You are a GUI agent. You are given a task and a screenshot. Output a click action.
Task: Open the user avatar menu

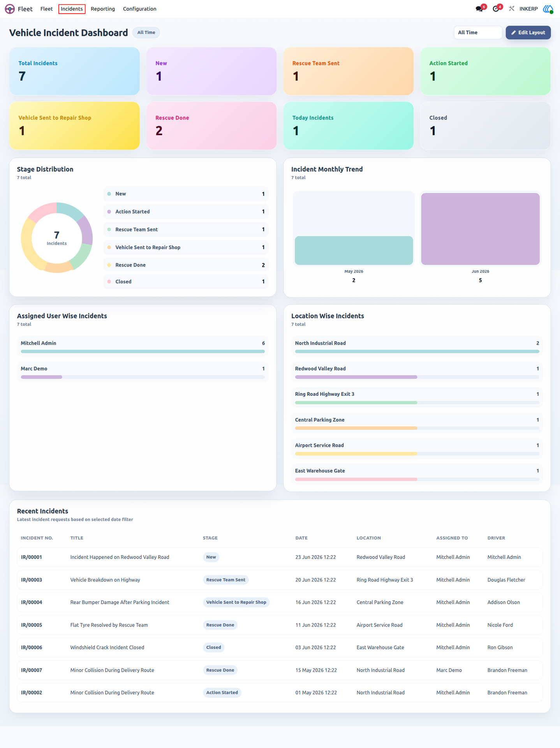click(548, 9)
